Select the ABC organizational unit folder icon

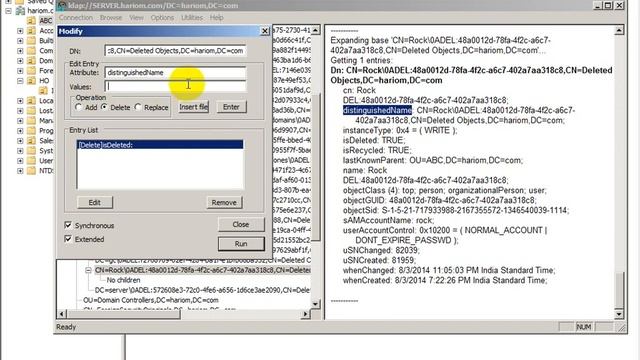coord(31,20)
